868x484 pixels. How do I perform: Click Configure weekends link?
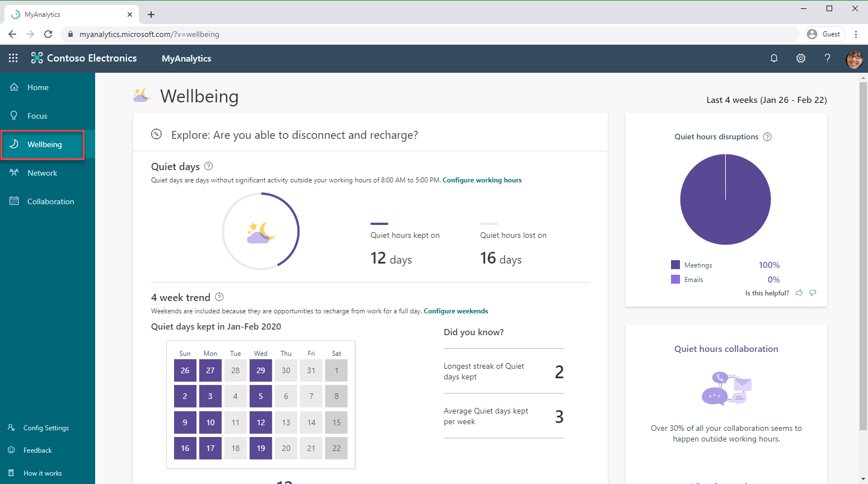tap(456, 311)
